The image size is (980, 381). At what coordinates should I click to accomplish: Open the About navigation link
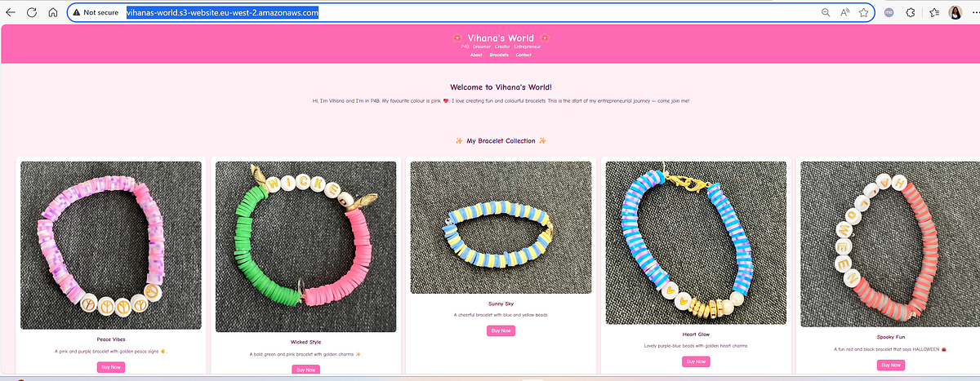[476, 55]
